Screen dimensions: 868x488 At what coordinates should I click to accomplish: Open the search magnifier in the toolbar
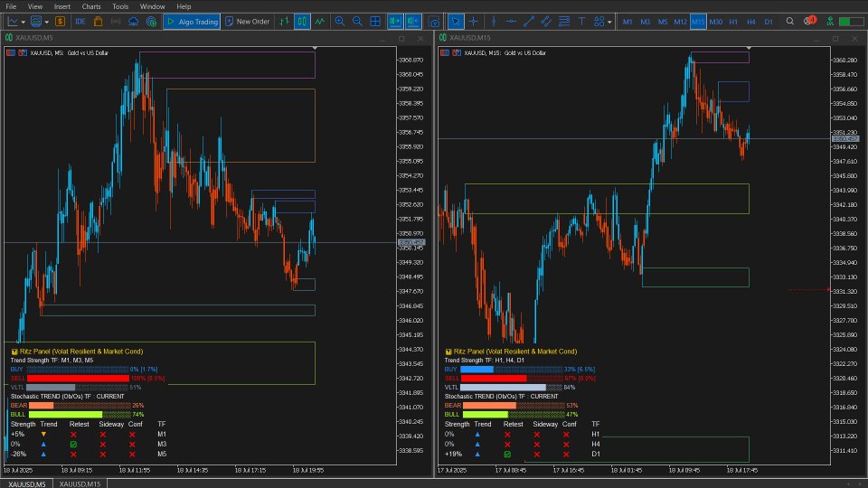[790, 22]
